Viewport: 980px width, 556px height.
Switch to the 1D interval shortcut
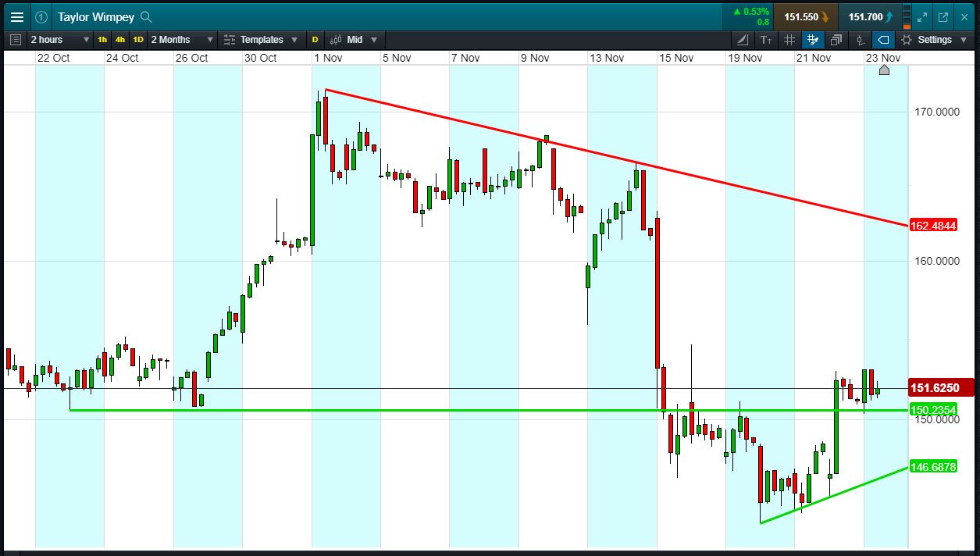[138, 40]
